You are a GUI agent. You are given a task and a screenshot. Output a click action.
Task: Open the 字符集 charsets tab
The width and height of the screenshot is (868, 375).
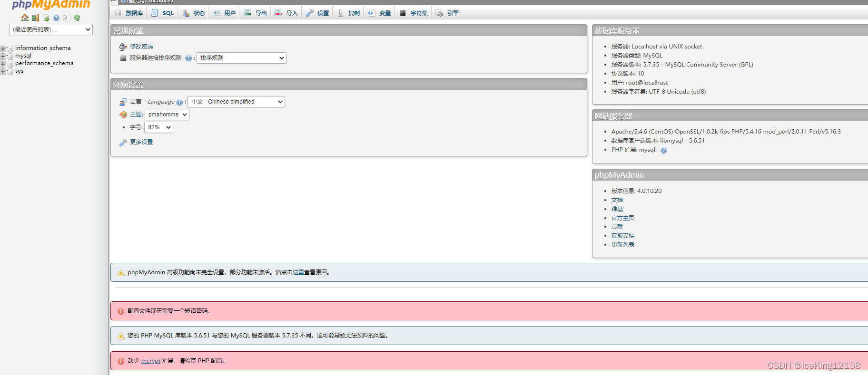tap(413, 13)
